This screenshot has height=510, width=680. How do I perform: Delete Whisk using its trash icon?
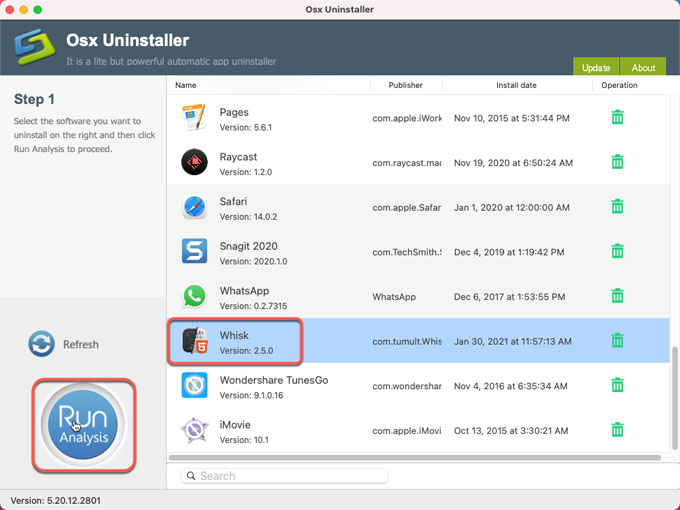[618, 340]
